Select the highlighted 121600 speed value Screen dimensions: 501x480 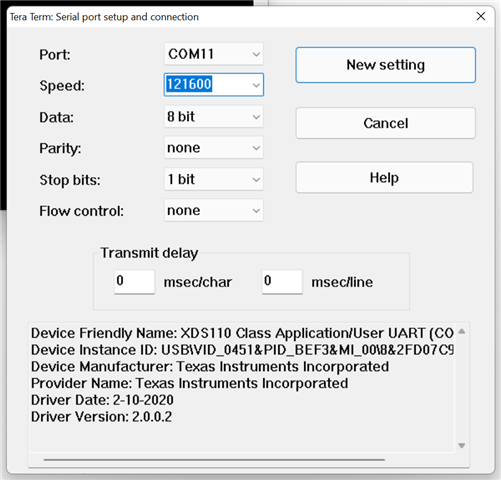coord(189,84)
